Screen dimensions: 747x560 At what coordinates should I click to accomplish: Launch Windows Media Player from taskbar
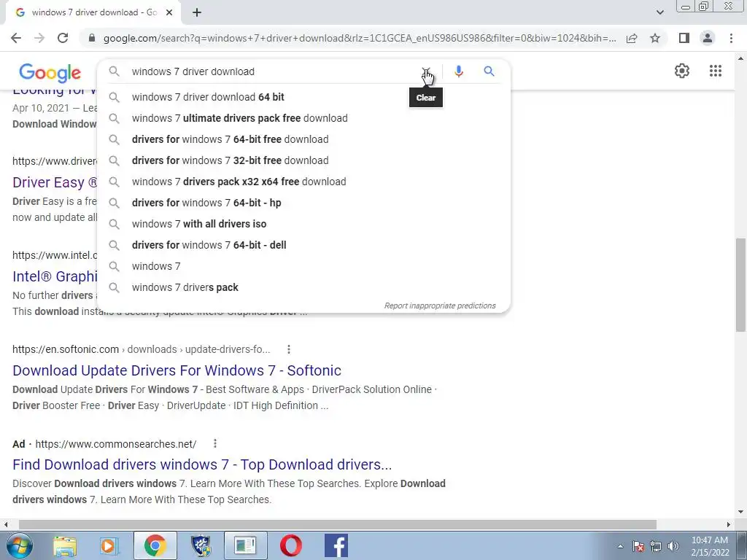(x=108, y=545)
